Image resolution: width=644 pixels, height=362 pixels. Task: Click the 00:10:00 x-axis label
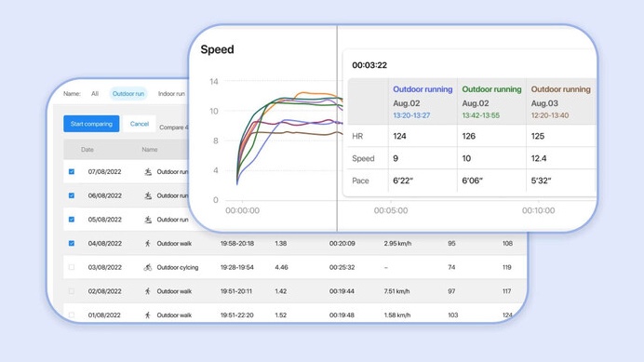538,210
